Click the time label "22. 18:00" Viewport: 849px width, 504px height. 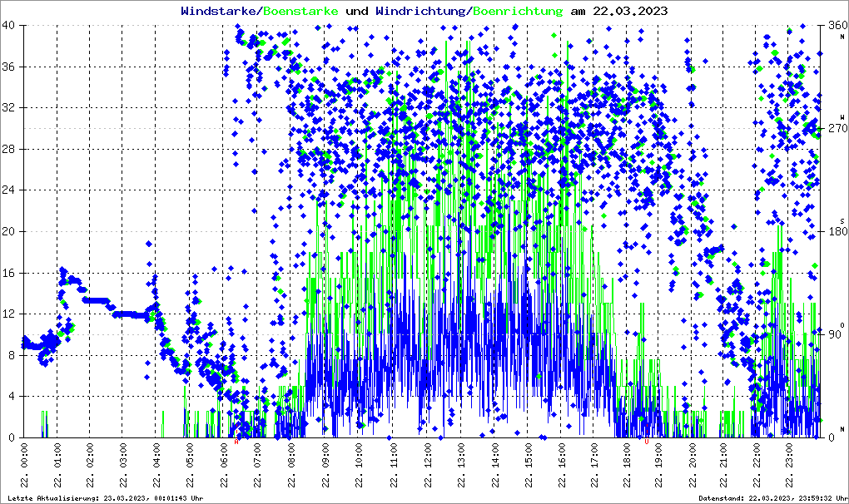(x=627, y=466)
